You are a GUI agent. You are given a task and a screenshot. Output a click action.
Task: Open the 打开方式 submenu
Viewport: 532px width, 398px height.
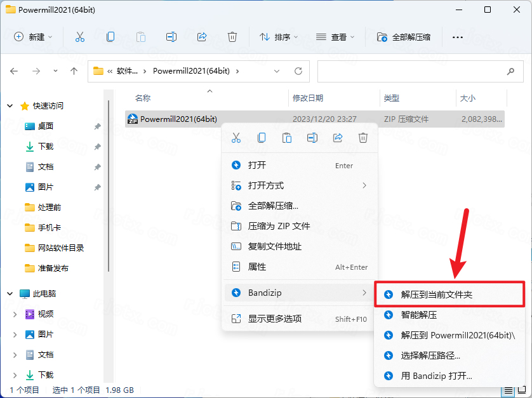pyautogui.click(x=299, y=185)
